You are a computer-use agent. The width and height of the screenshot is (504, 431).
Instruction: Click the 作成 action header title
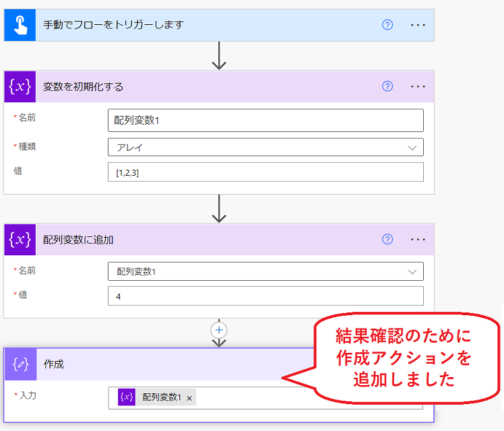tap(54, 364)
